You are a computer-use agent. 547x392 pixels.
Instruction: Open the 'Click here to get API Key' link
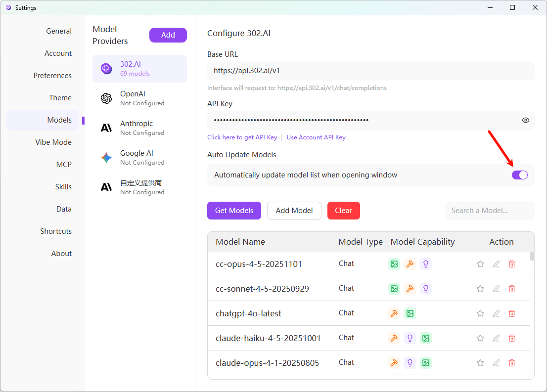pyautogui.click(x=242, y=137)
